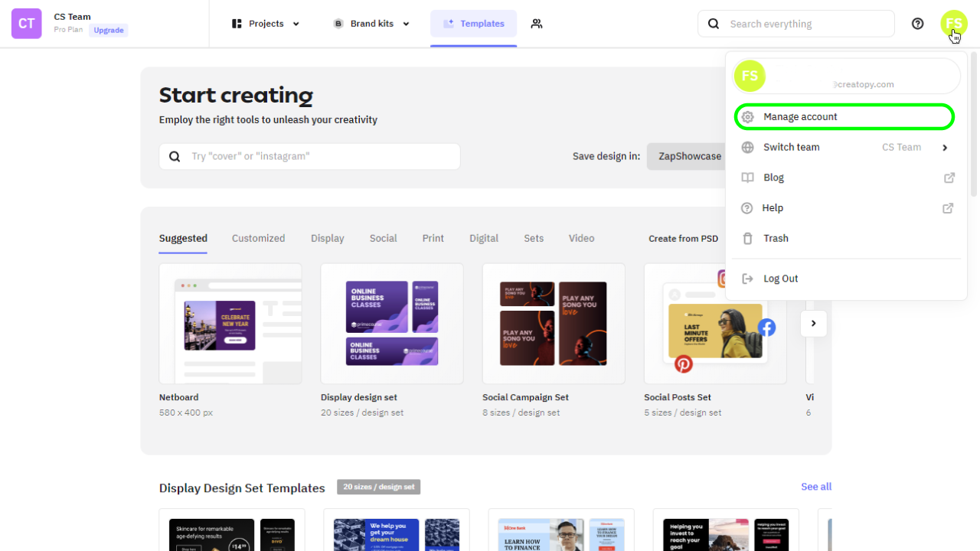Click the Log Out arrow icon

pos(747,279)
